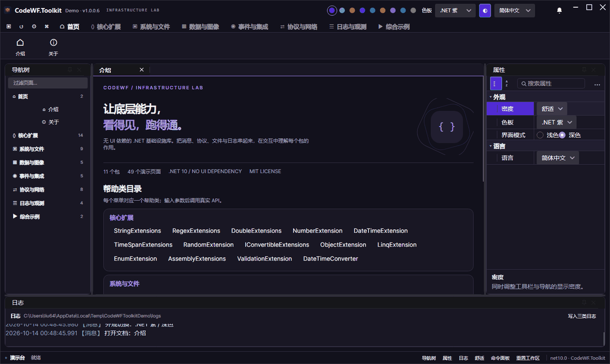Open the 介绍 page from the ribbon house icon
Image resolution: width=610 pixels, height=364 pixels.
click(x=20, y=42)
